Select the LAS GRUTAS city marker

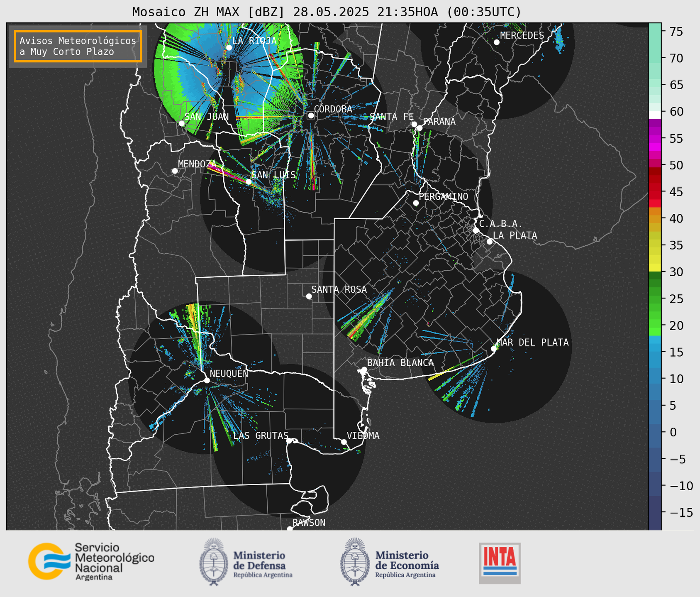pyautogui.click(x=289, y=440)
